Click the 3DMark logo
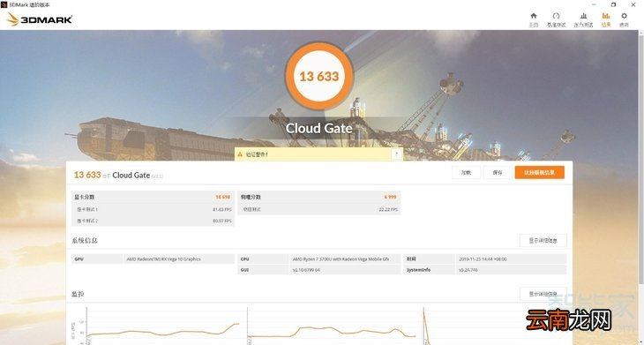Image resolution: width=644 pixels, height=345 pixels. click(x=40, y=19)
